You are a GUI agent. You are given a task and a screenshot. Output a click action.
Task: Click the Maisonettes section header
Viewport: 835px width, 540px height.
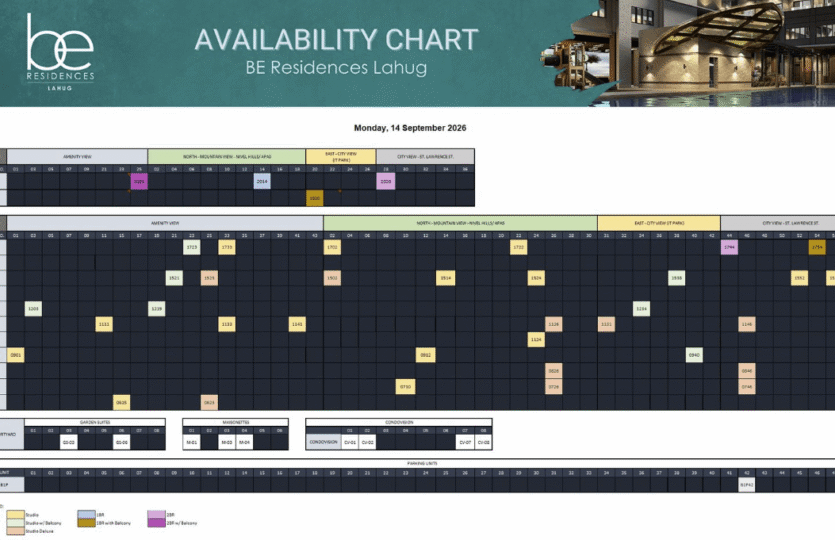[x=235, y=422]
